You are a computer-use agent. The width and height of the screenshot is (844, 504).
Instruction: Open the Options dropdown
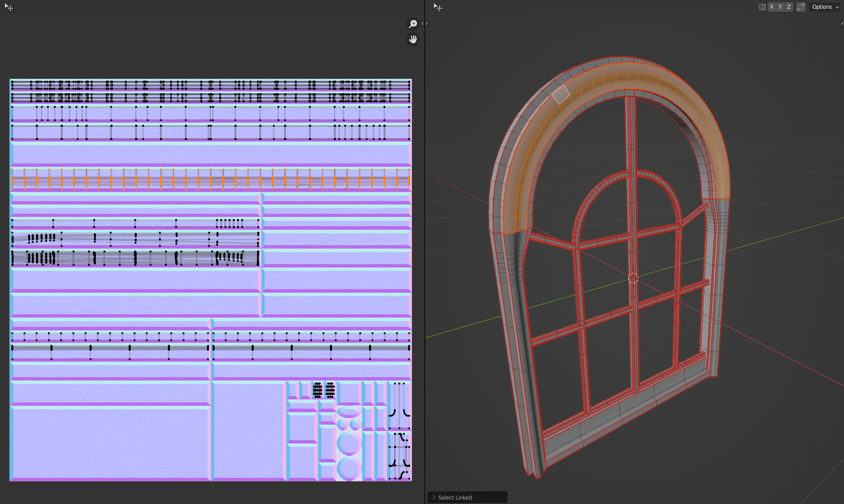(825, 7)
